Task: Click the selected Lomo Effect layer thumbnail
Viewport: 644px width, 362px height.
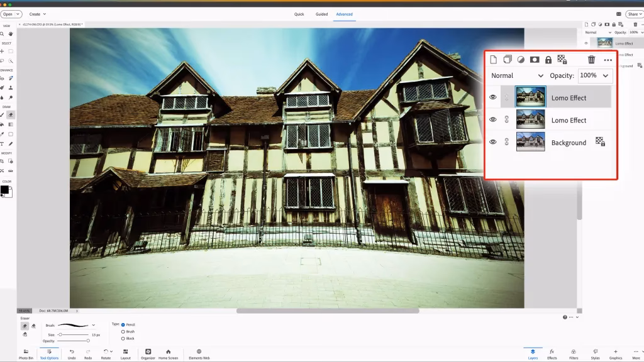Action: coord(531,97)
